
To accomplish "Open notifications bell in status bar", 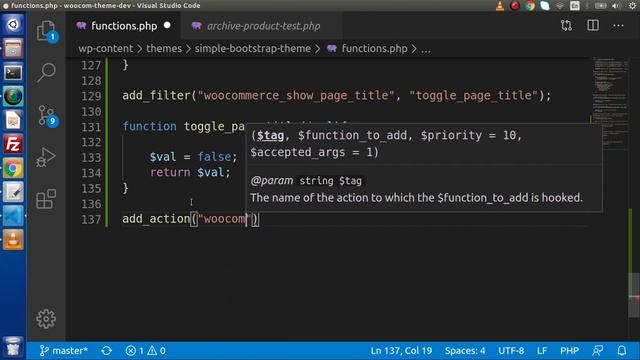I will pos(622,351).
